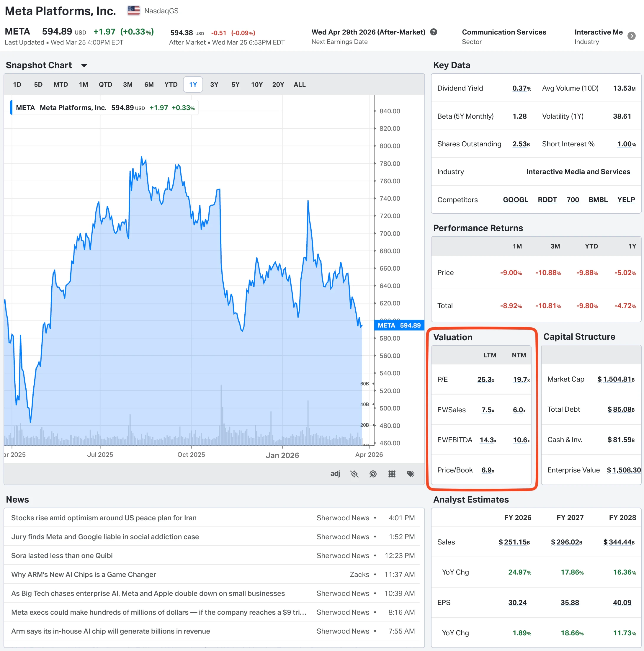
Task: Select the YTD chart range tab
Action: (171, 85)
